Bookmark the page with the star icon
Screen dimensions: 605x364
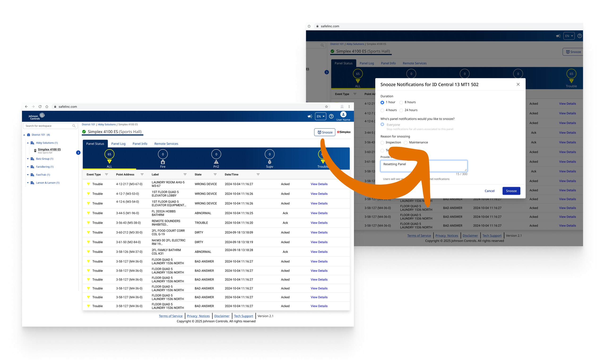(x=326, y=107)
